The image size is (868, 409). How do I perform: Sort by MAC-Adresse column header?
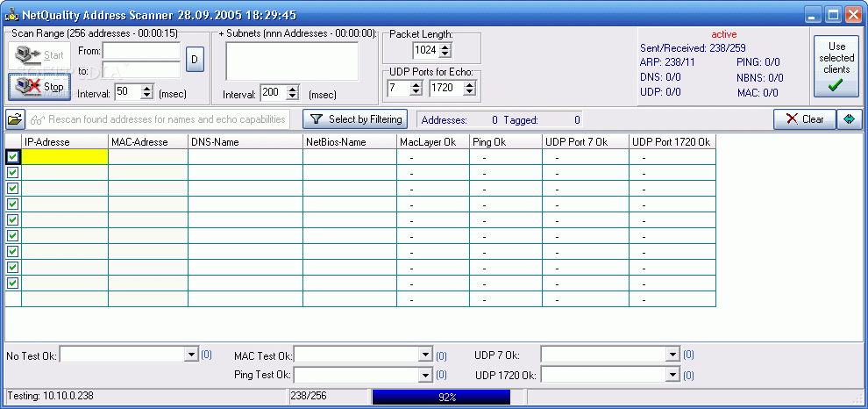(148, 142)
